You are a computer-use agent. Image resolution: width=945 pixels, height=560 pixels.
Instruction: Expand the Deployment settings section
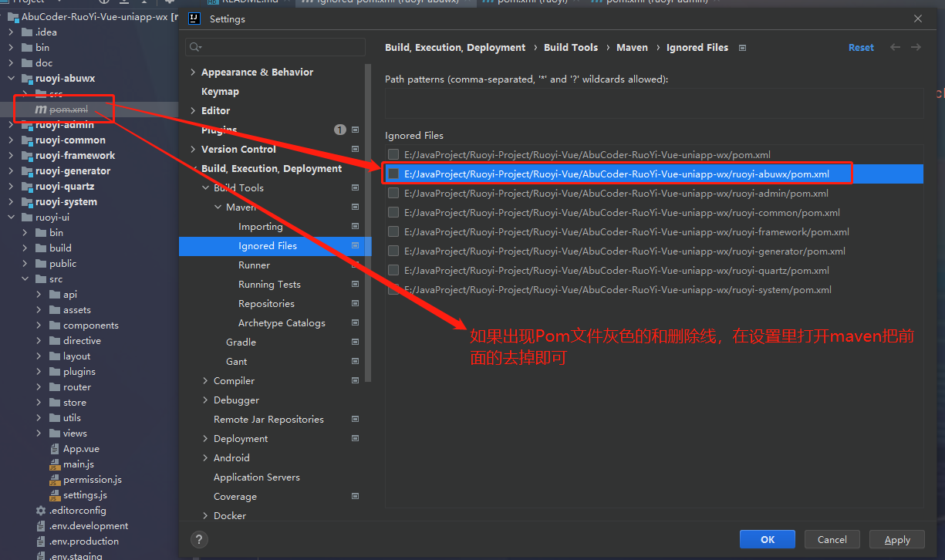tap(205, 438)
